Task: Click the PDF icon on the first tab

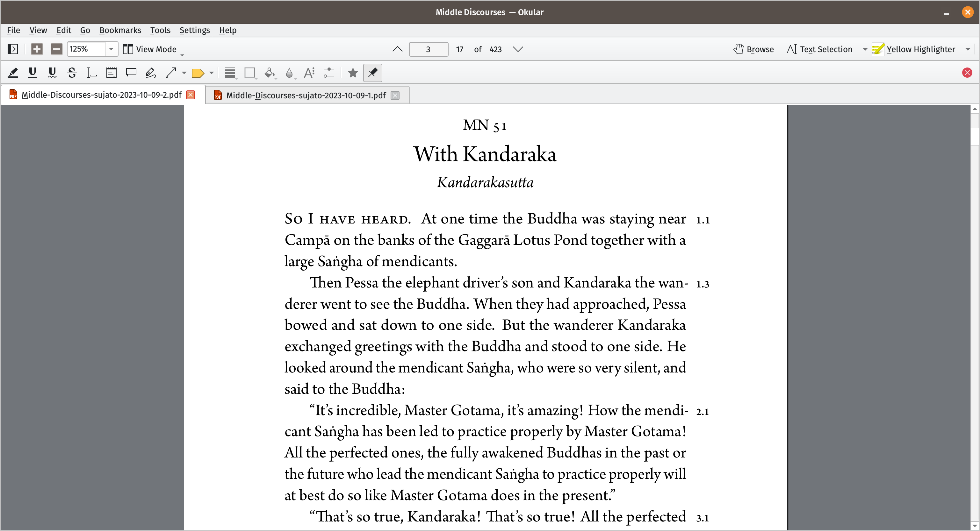Action: [x=13, y=95]
